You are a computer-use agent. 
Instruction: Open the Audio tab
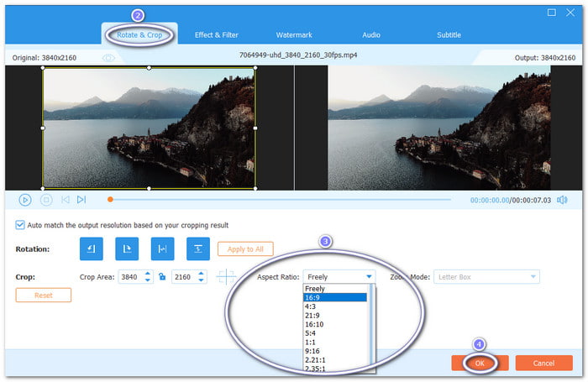coord(371,35)
